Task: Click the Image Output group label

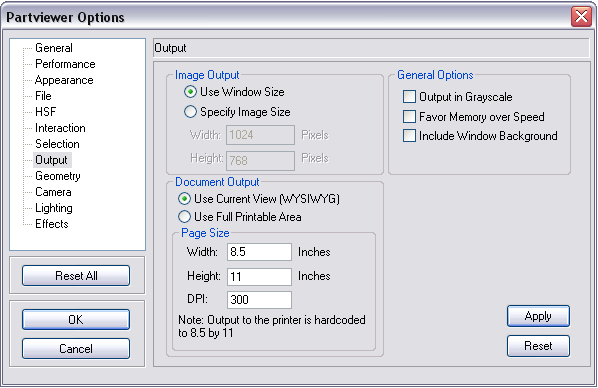Action: [207, 75]
